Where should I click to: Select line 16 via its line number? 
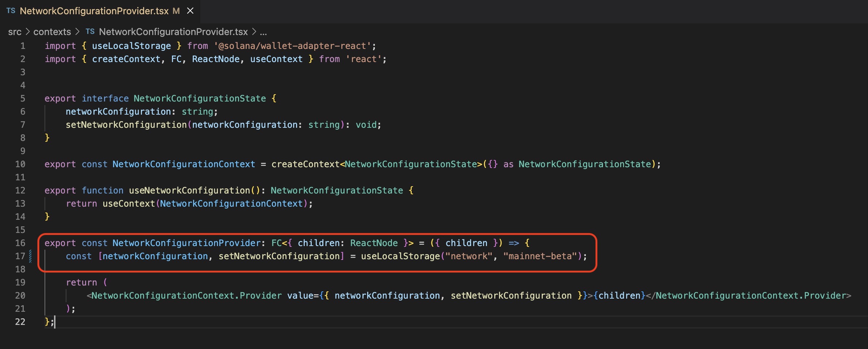point(20,243)
